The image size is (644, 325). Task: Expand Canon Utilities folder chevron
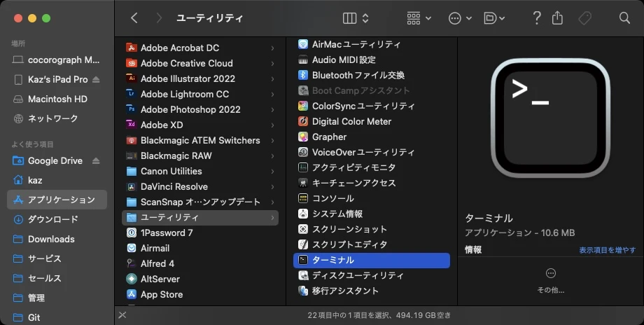272,172
